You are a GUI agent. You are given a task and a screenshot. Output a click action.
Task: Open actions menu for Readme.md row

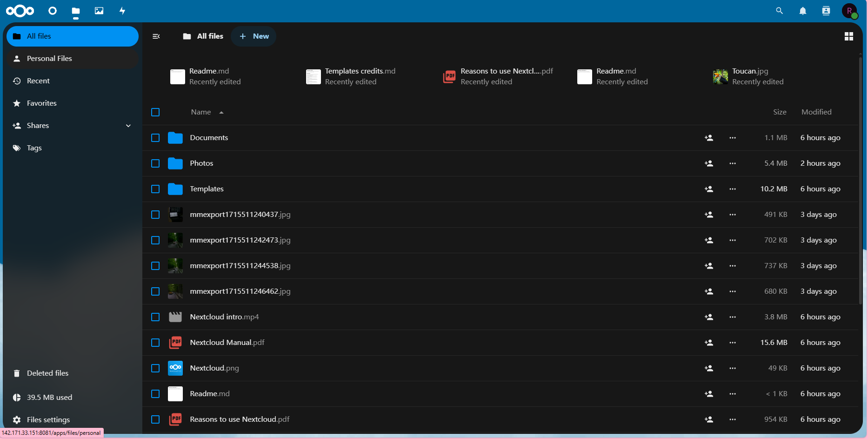(733, 394)
